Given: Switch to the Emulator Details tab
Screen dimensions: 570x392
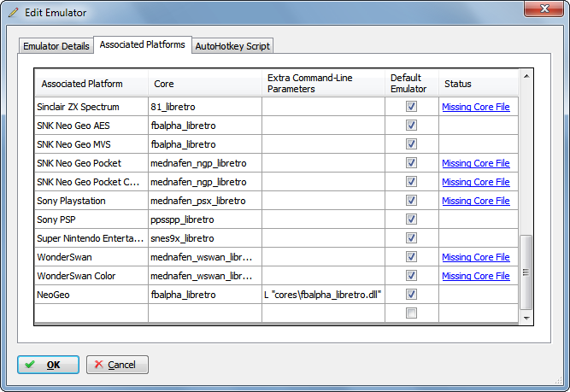Looking at the screenshot, I should coord(56,46).
